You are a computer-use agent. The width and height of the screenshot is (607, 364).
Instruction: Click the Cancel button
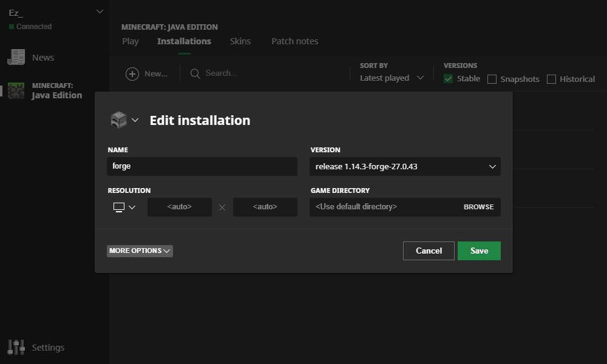coord(429,251)
